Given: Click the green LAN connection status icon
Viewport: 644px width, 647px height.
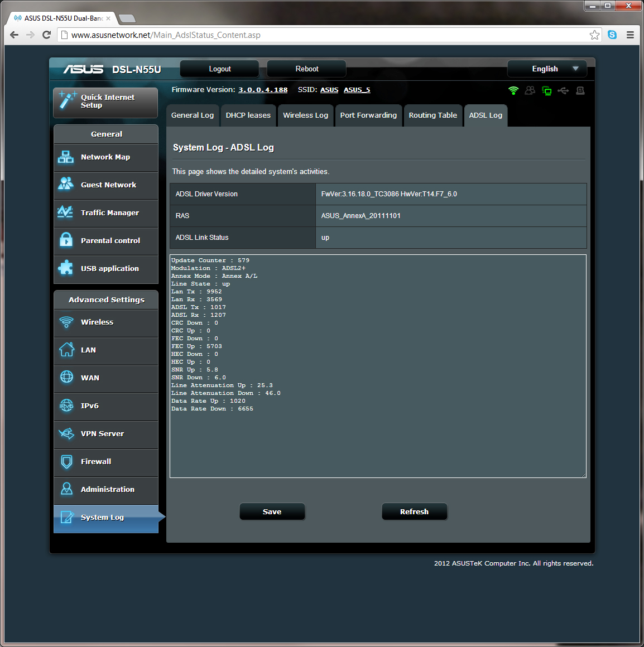Looking at the screenshot, I should click(x=546, y=91).
